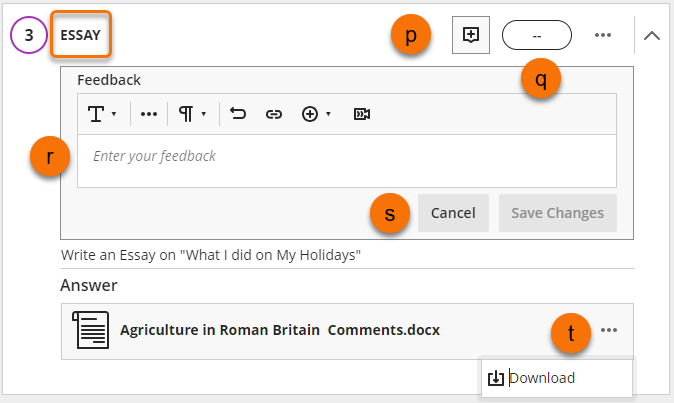Record video feedback with the camera icon
This screenshot has width=674, height=403.
(x=362, y=114)
